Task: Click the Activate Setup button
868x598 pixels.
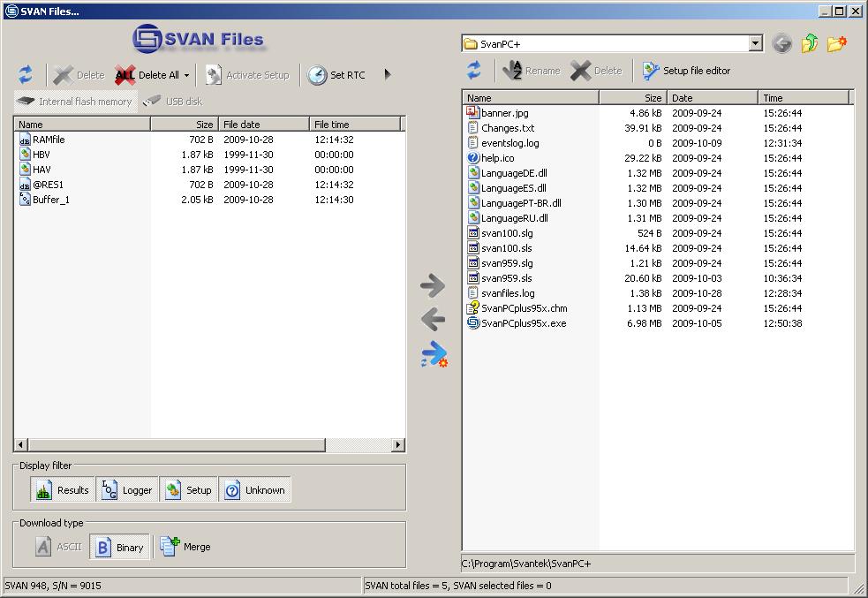Action: [x=247, y=75]
